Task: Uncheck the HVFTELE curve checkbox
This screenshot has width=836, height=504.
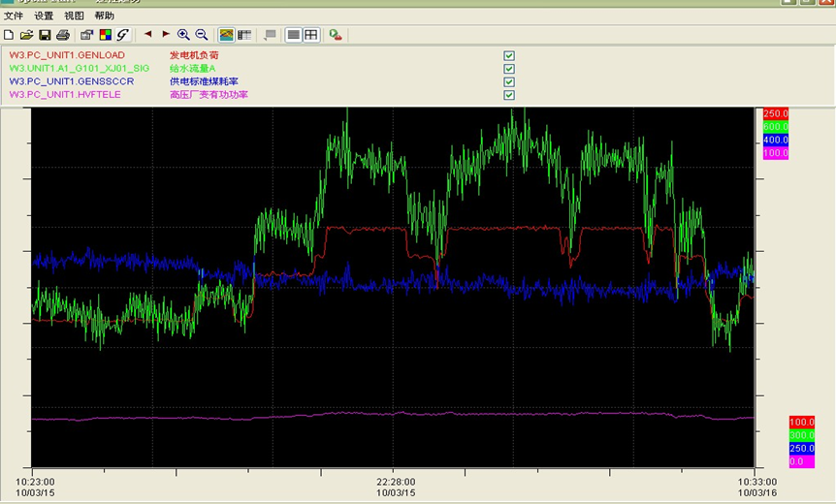Action: (x=509, y=95)
